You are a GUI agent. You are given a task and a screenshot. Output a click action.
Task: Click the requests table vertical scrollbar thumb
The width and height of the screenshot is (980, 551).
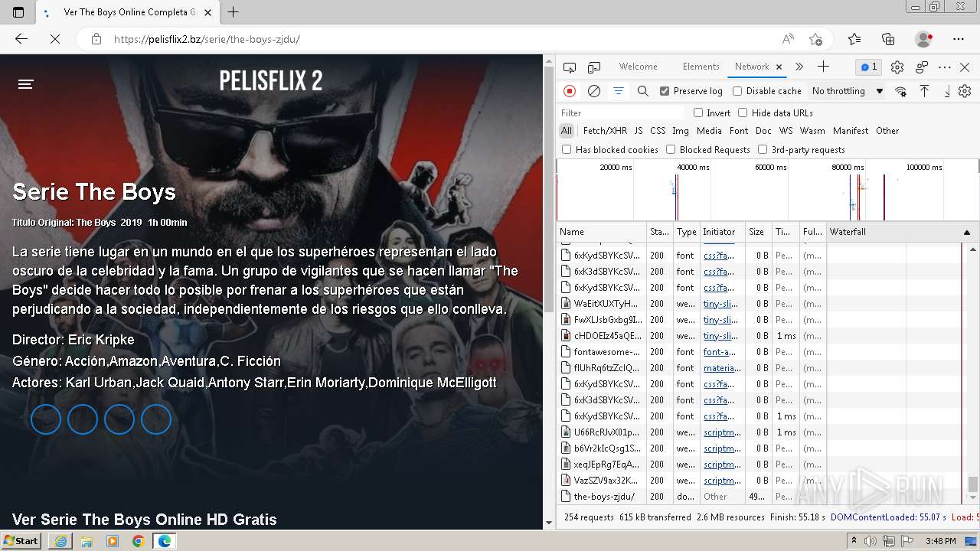click(x=973, y=484)
